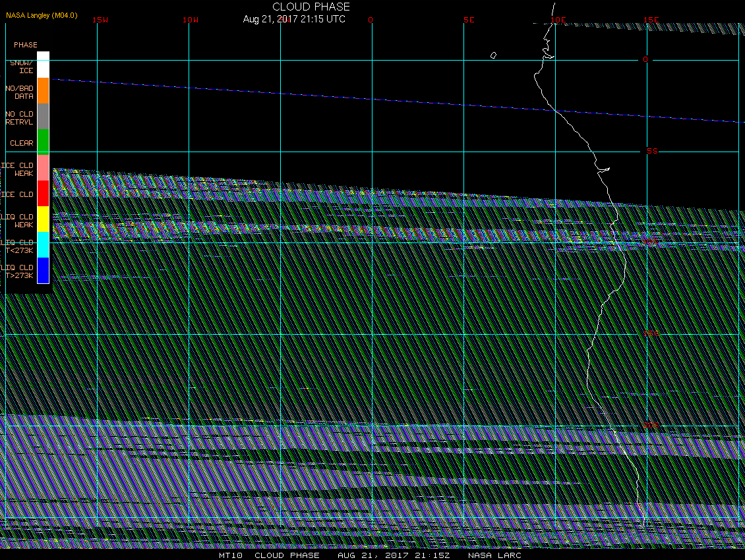
Task: Click the yellow LIQ CLD WEAK swatch
Action: pos(44,219)
